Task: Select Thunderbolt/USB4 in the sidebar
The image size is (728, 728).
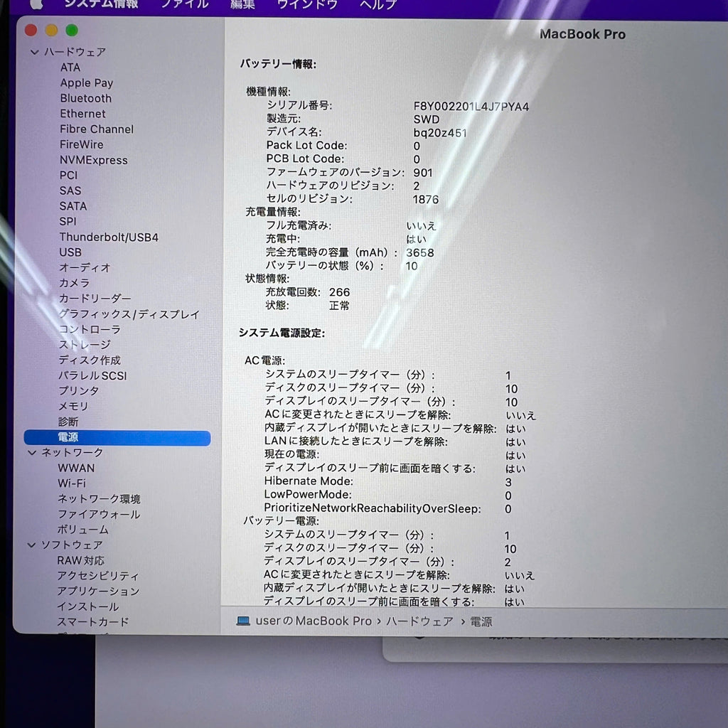Action: [x=109, y=237]
